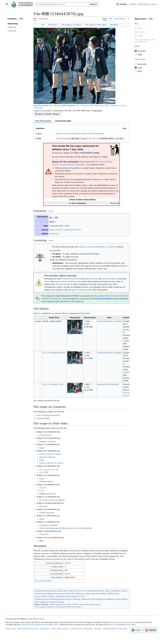
Task: Click the red warning triangle icon
Action: tap(48, 172)
